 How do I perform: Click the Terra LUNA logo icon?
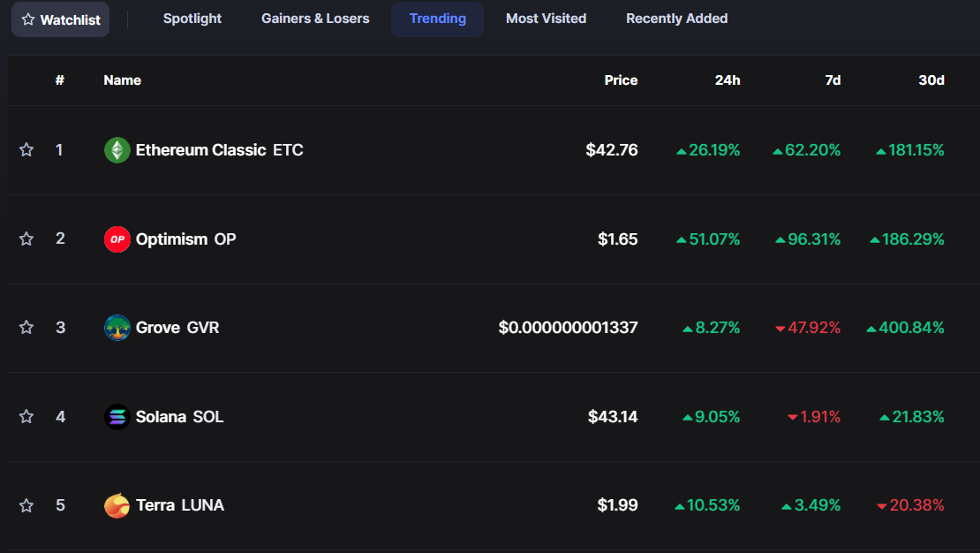point(117,506)
